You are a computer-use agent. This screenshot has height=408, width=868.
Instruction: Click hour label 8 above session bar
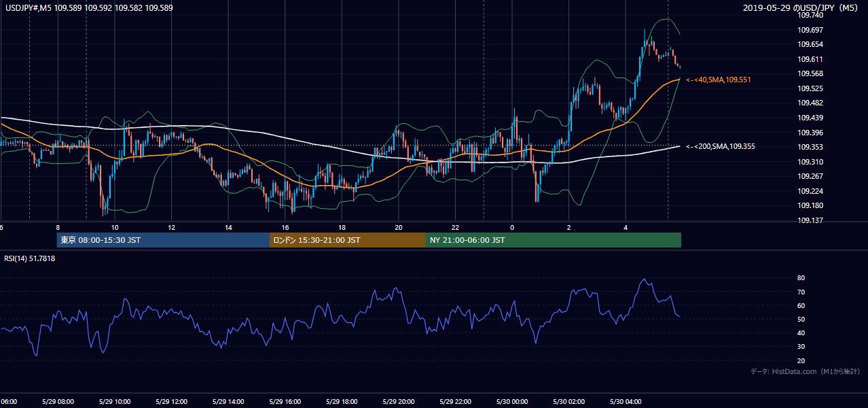pos(58,227)
